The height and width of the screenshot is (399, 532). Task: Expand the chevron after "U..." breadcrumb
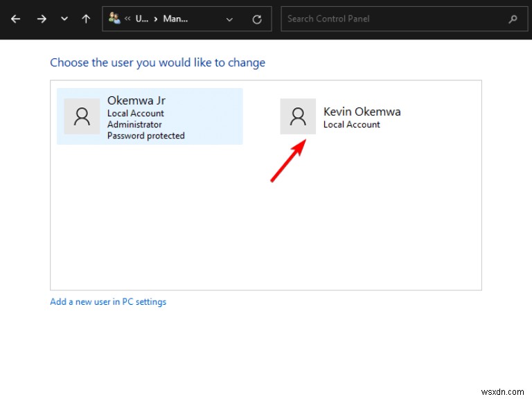(156, 19)
